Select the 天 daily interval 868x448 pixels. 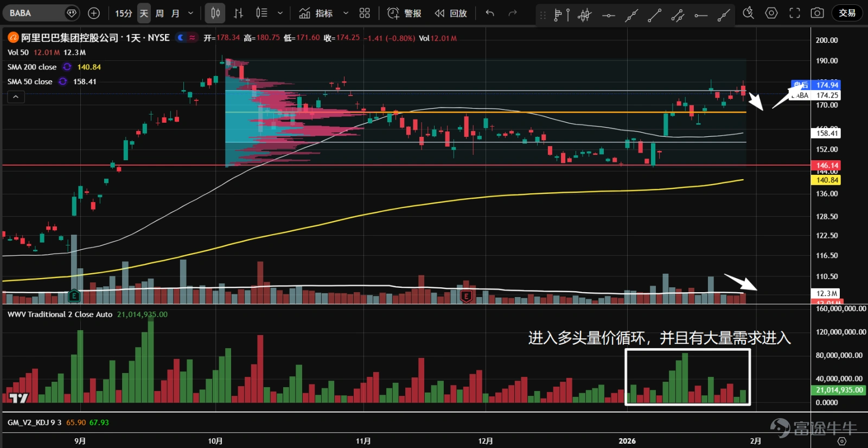tap(144, 13)
